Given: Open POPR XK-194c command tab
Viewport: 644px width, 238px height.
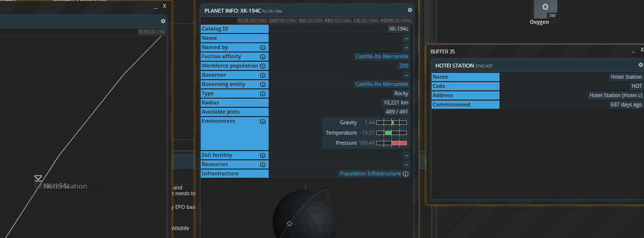Looking at the screenshot, I should coord(396,21).
